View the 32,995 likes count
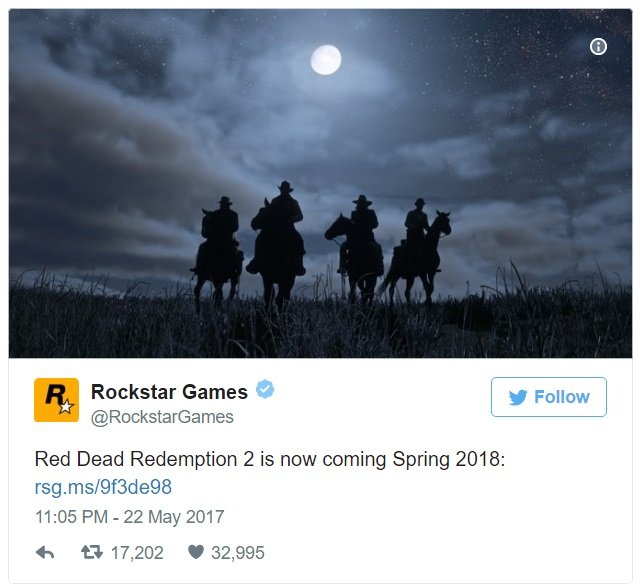The width and height of the screenshot is (640, 588). coord(238,553)
